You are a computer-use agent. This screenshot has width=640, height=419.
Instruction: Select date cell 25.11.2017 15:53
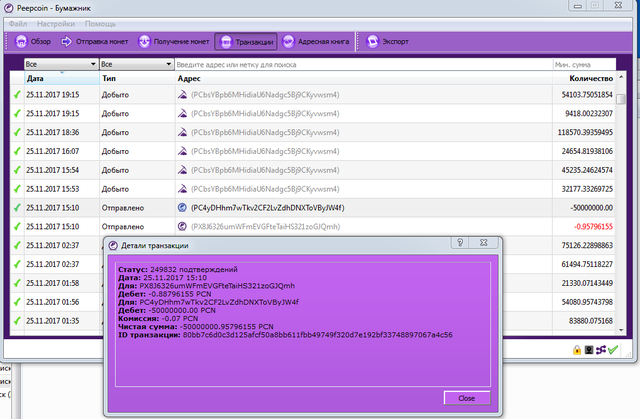point(53,189)
